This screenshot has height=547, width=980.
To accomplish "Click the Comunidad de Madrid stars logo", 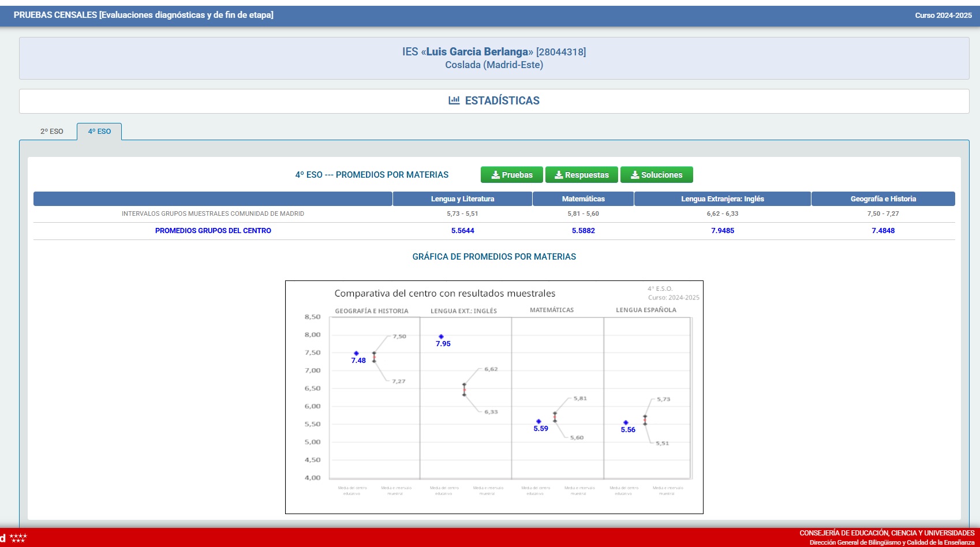I will point(17,538).
